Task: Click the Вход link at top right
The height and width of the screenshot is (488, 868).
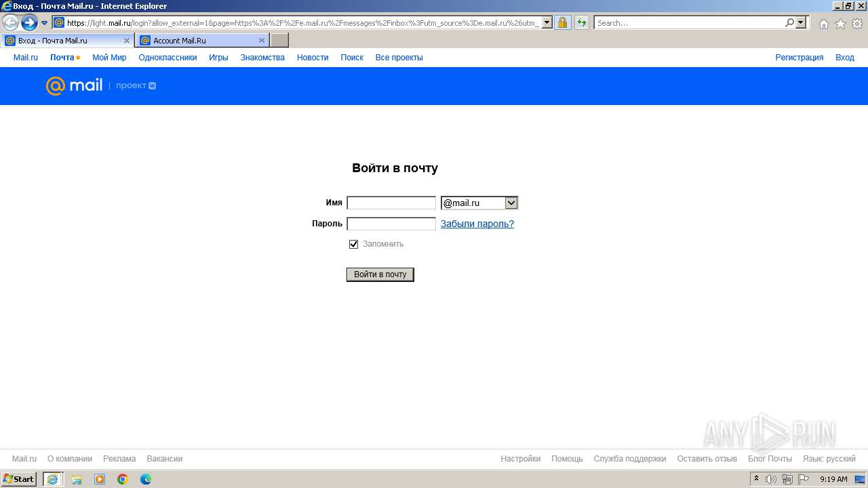Action: click(845, 58)
